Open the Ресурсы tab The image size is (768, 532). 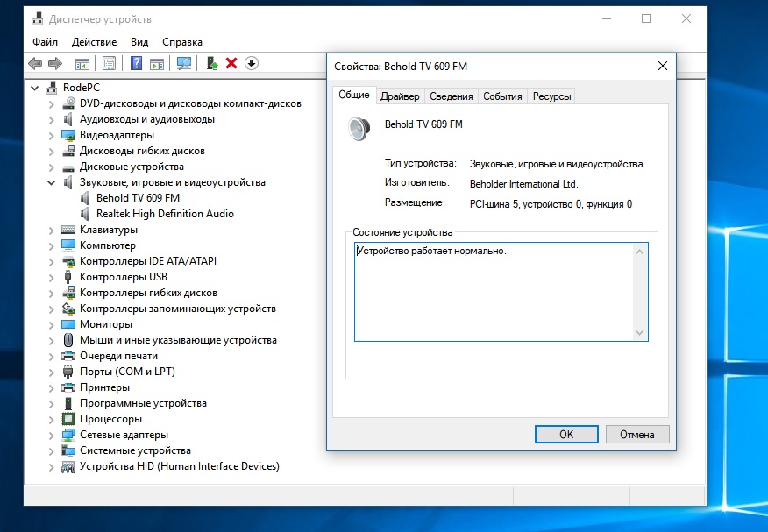[552, 96]
